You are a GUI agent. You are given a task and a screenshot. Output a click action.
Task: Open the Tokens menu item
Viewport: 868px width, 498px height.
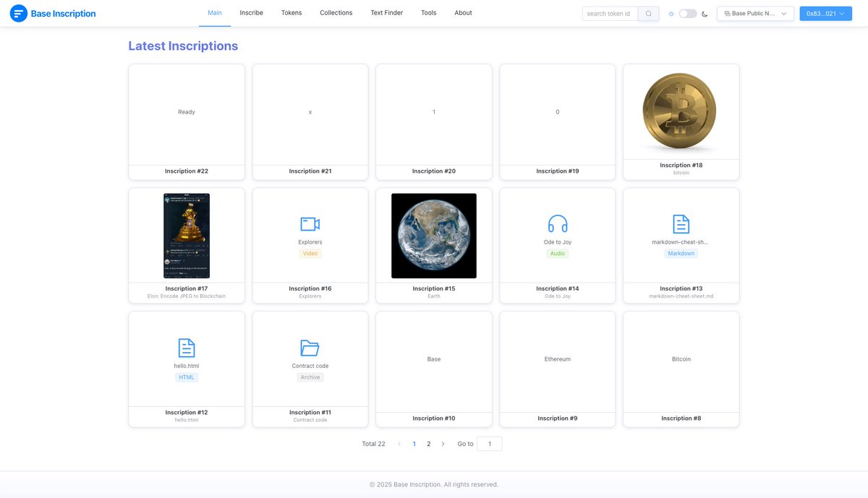pyautogui.click(x=292, y=13)
